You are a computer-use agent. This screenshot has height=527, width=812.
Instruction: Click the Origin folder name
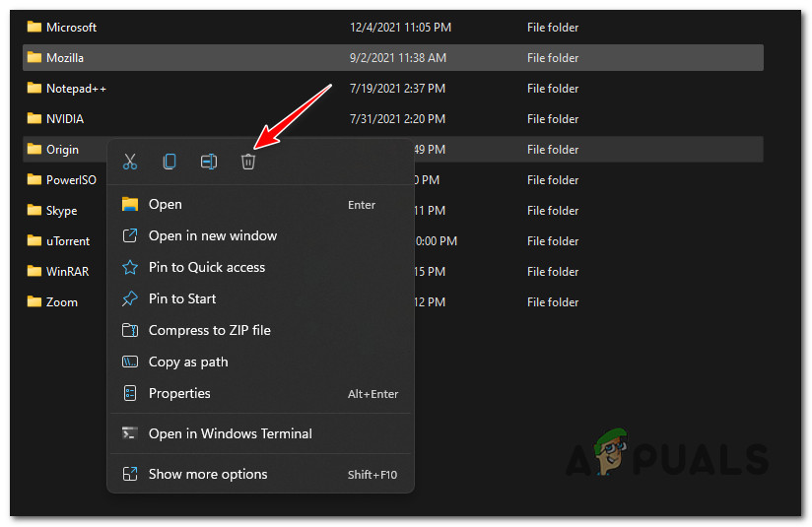pos(63,150)
